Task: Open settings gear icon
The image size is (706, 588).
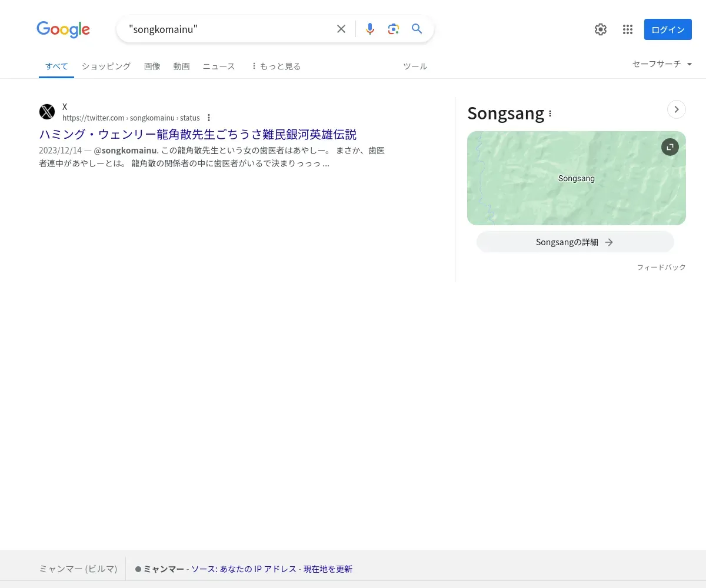Action: (x=601, y=29)
